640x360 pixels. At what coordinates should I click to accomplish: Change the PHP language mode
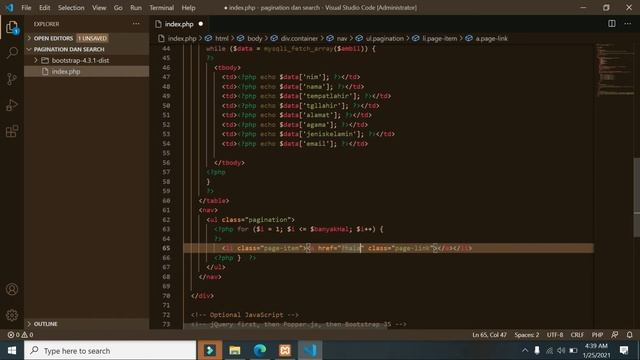coord(597,335)
